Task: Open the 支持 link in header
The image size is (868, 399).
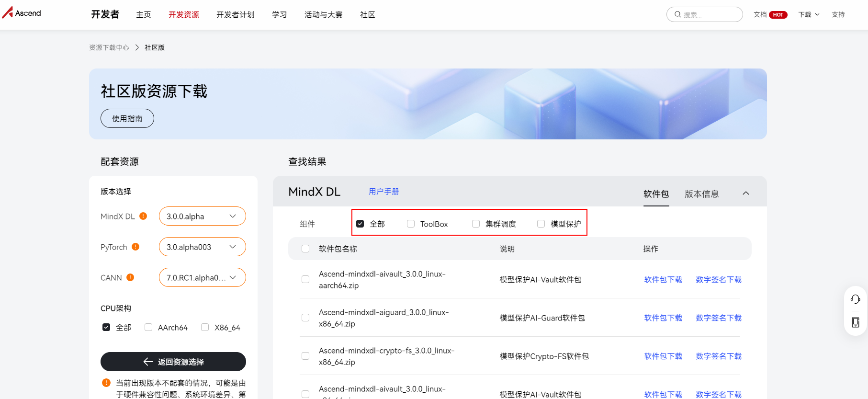Action: click(x=838, y=15)
